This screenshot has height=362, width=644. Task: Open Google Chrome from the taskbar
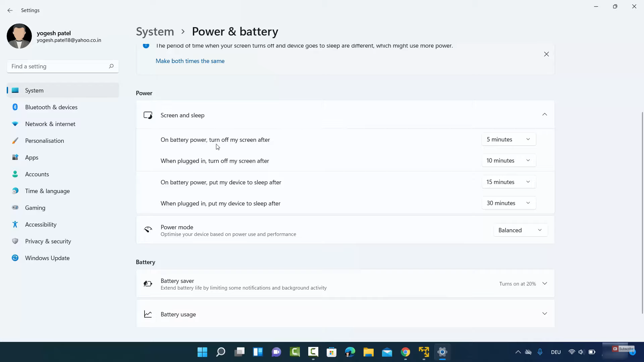click(x=406, y=352)
